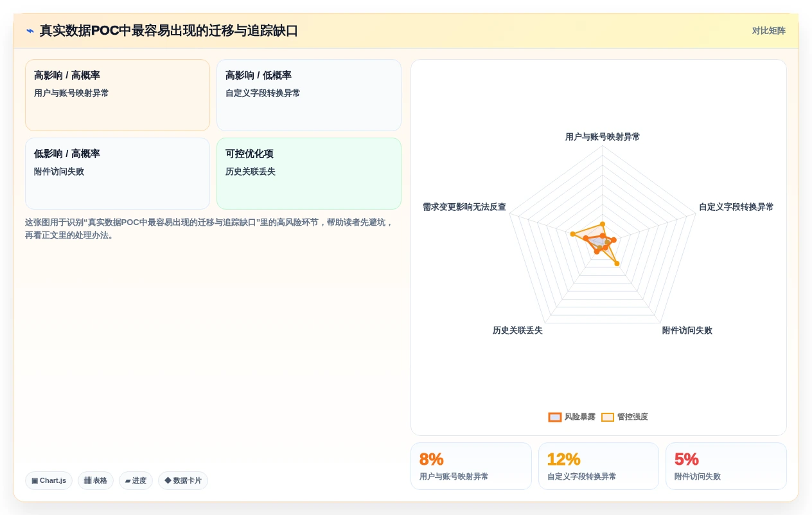Click radar axis label 附件访问失败
The width and height of the screenshot is (812, 515).
coord(687,330)
